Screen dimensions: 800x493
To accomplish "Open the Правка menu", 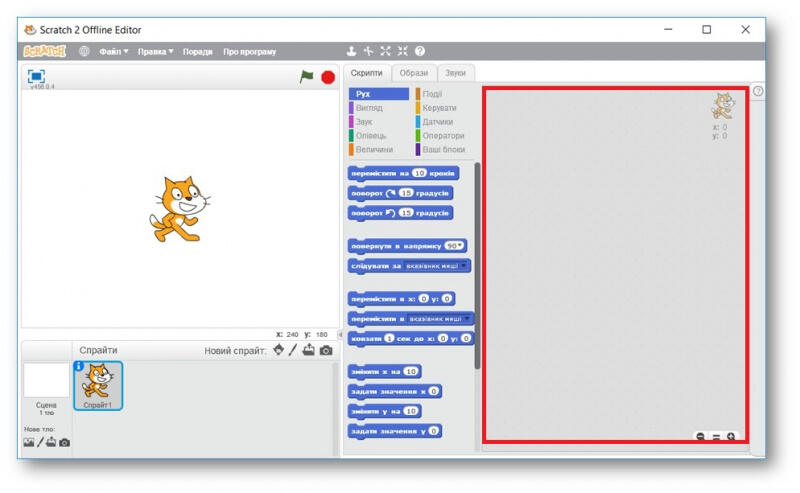I will click(156, 52).
